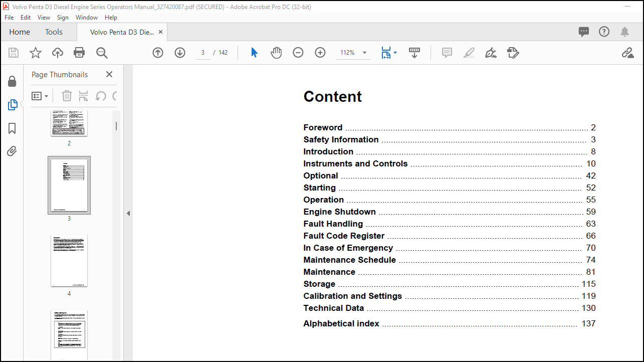Open the File menu
The height and width of the screenshot is (362, 644).
(9, 18)
